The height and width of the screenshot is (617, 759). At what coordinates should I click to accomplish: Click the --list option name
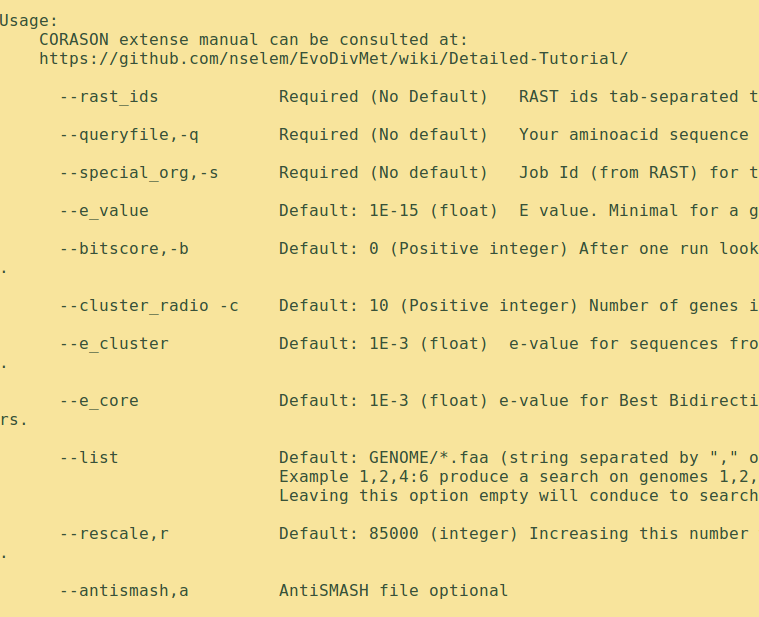pyautogui.click(x=89, y=458)
